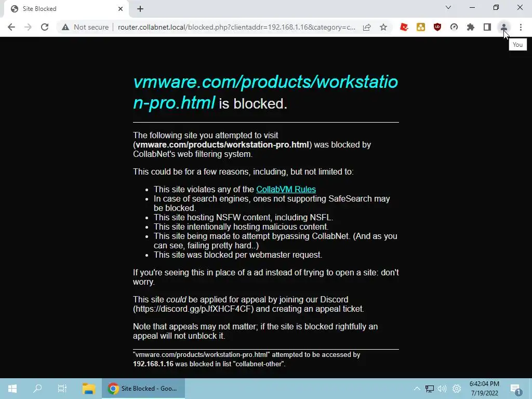Image resolution: width=532 pixels, height=399 pixels.
Task: Open the Windows Start menu
Action: [12, 389]
